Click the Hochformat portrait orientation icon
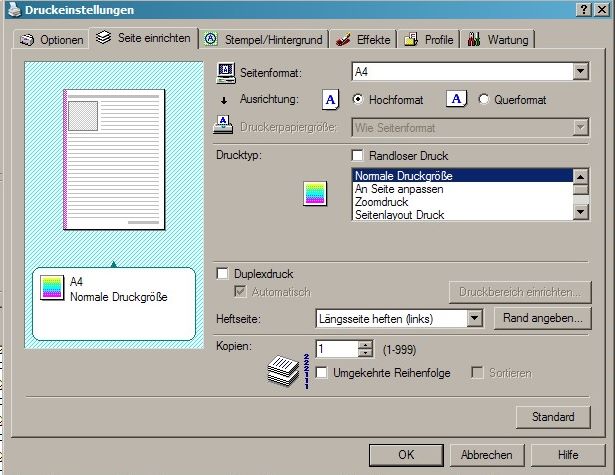615x475 pixels. point(330,100)
